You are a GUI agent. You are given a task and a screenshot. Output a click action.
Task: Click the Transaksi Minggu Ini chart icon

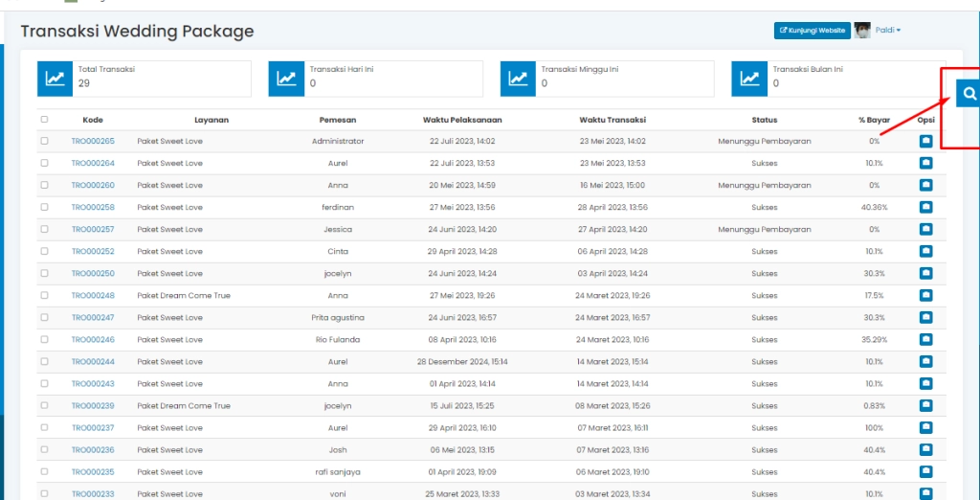click(518, 79)
